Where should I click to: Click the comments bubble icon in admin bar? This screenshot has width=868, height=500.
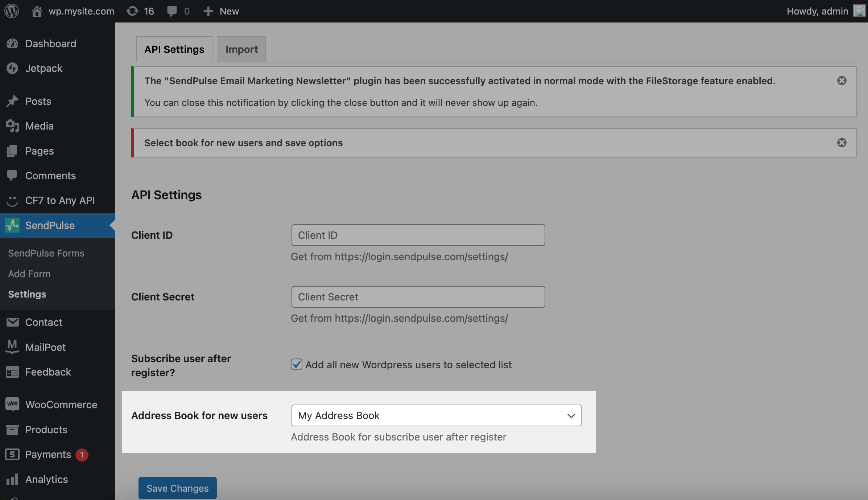pos(172,11)
